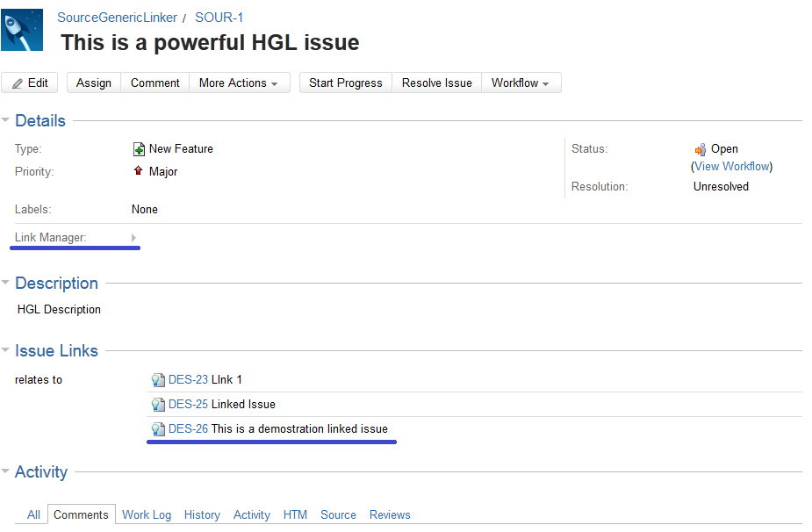This screenshot has width=812, height=532.
Task: Click the rocket project avatar icon
Action: click(22, 30)
